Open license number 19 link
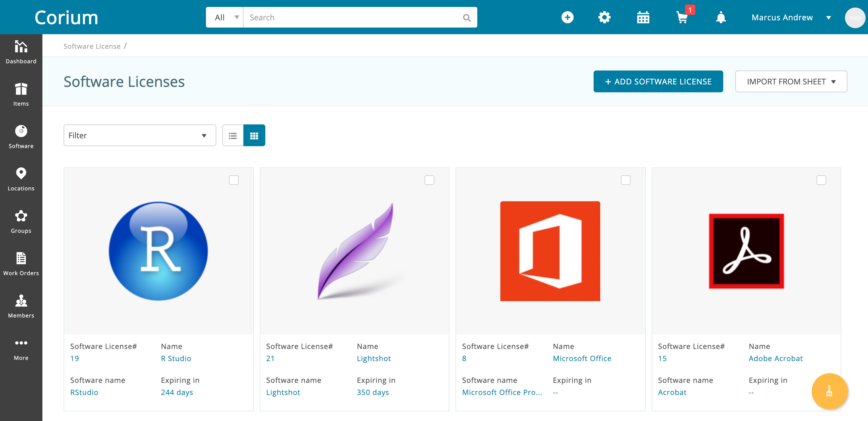Screen dimensions: 868x421 [x=75, y=358]
